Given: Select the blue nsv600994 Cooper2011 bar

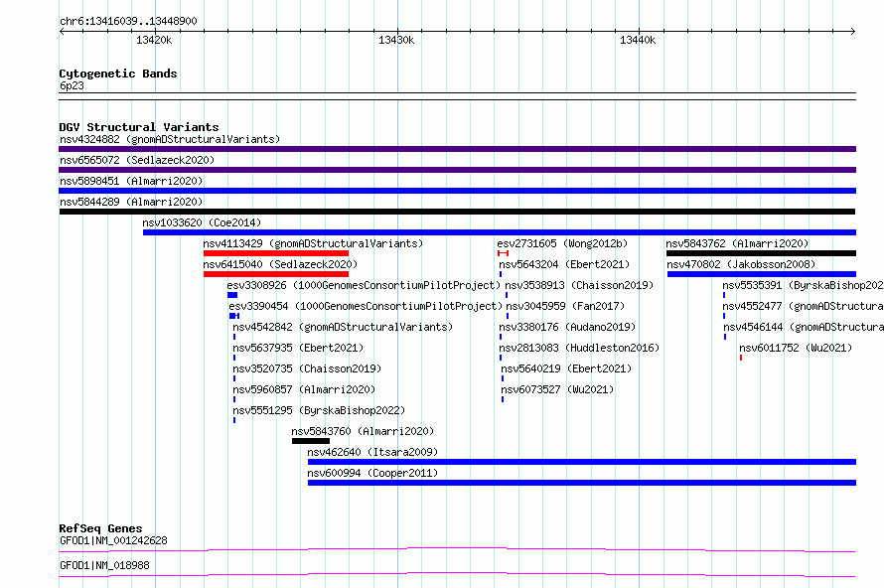Looking at the screenshot, I should [582, 483].
